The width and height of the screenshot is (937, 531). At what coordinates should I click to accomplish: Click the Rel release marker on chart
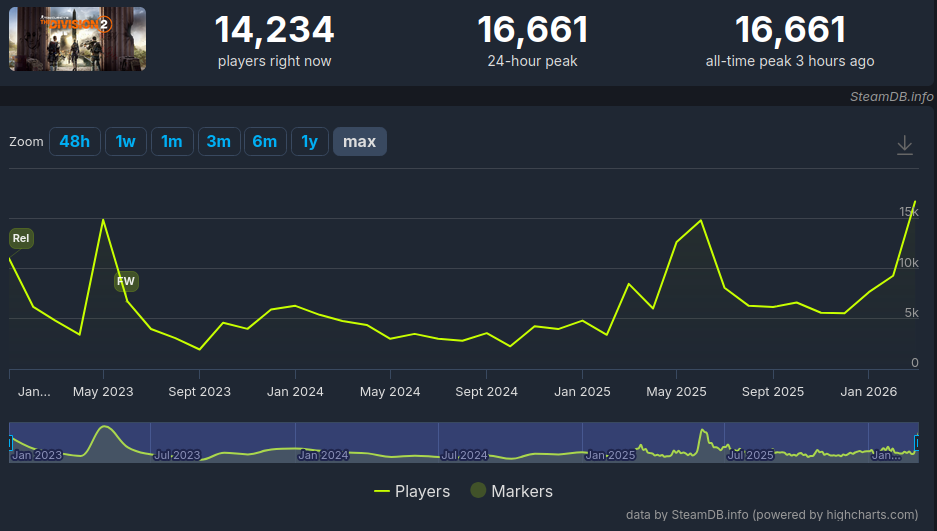coord(21,238)
